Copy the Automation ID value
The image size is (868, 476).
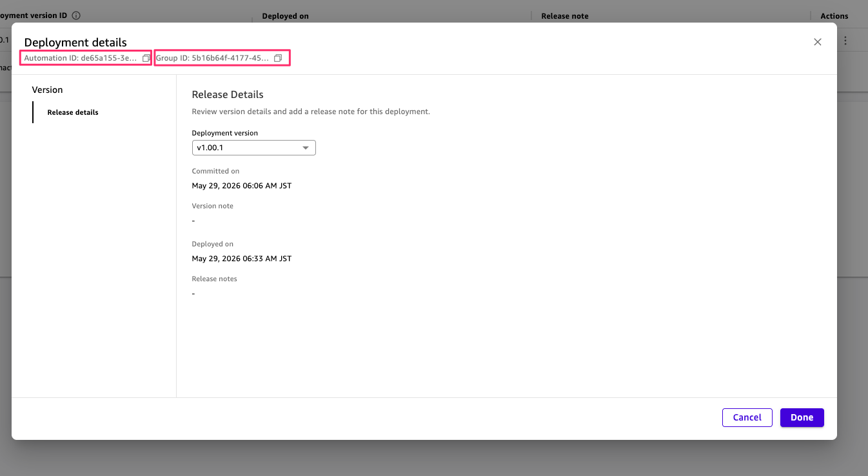pos(146,58)
